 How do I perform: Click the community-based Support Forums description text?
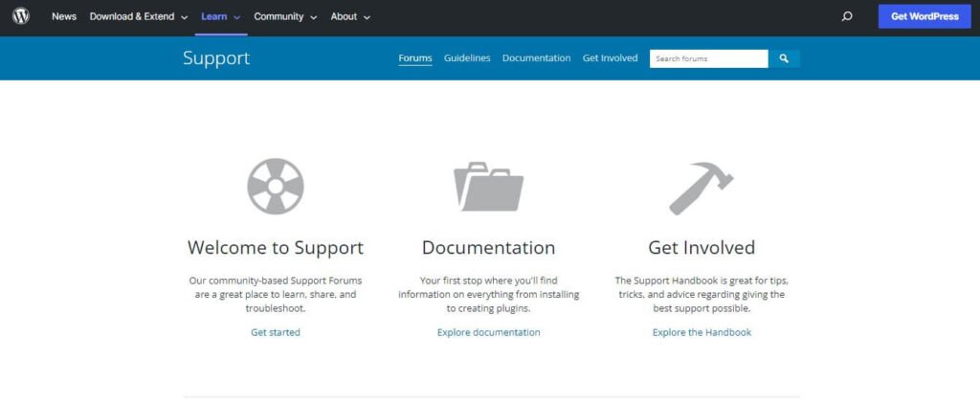point(276,294)
